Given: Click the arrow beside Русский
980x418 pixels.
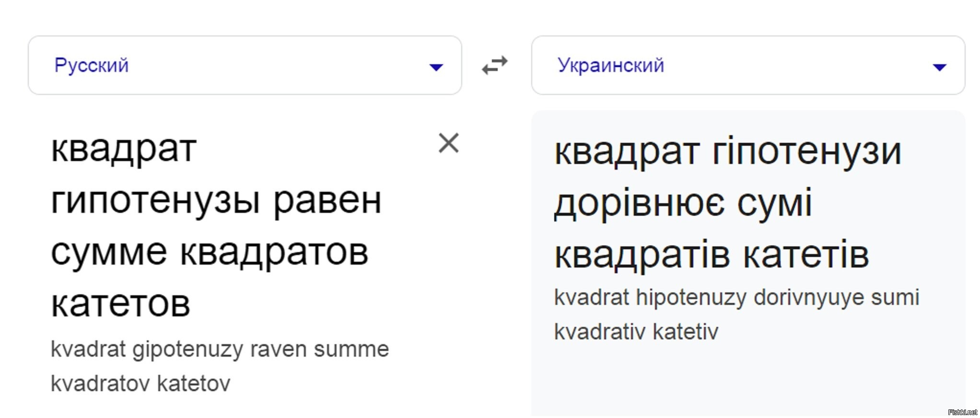Looking at the screenshot, I should [x=436, y=67].
